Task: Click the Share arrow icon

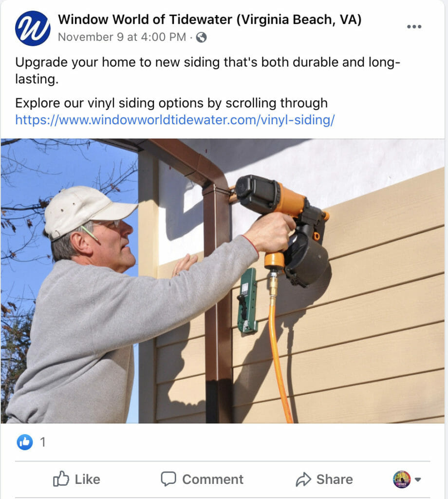Action: tap(303, 480)
